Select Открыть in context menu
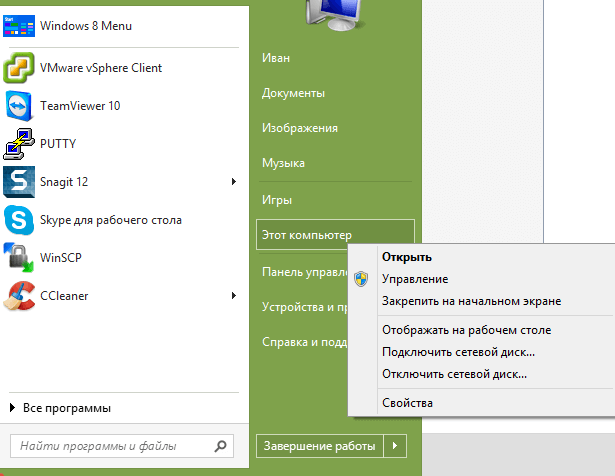615x476 pixels. click(x=407, y=257)
